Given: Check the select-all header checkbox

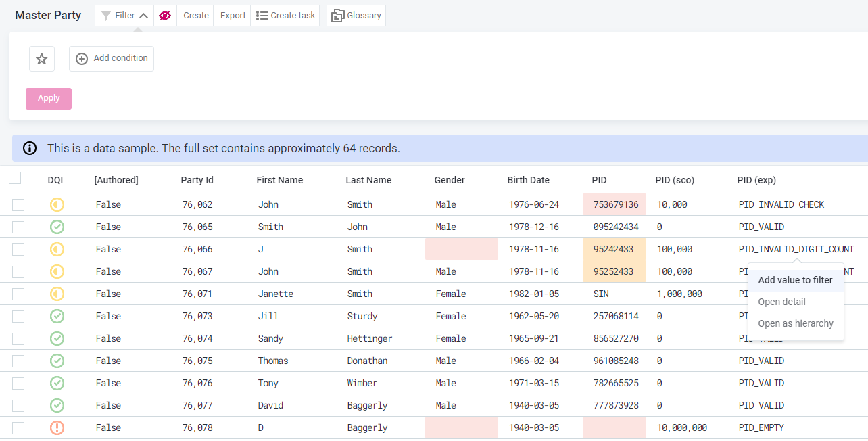Looking at the screenshot, I should 15,178.
